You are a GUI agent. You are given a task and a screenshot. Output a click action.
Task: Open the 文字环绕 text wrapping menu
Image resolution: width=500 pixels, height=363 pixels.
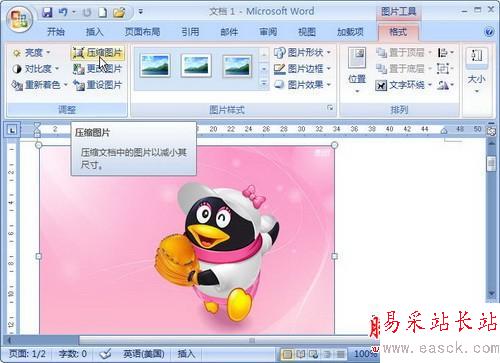[403, 85]
